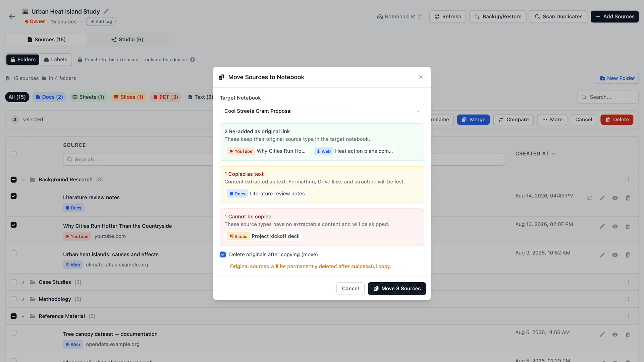Click the Add tag chip
The height and width of the screenshot is (362, 644).
pos(101,21)
